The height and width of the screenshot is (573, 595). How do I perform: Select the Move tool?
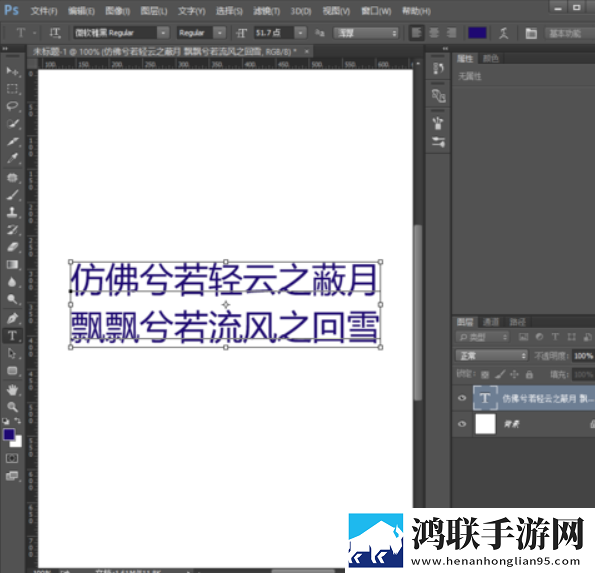(12, 71)
